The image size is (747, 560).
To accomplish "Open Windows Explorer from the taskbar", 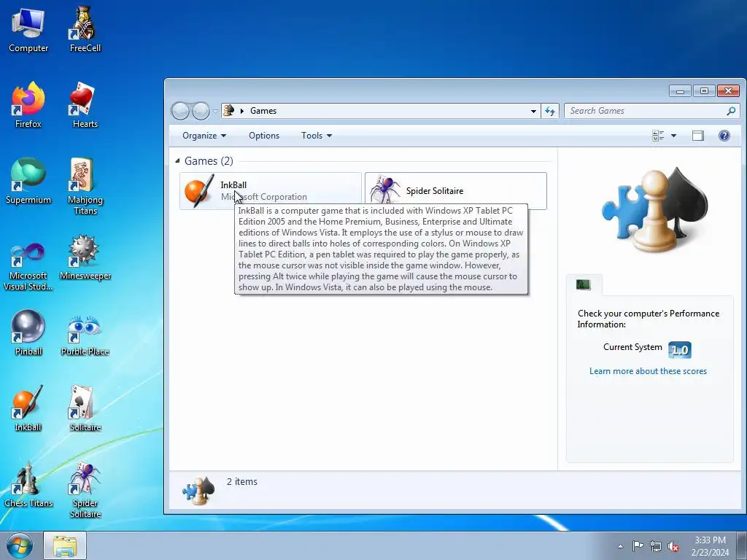I will 65,545.
